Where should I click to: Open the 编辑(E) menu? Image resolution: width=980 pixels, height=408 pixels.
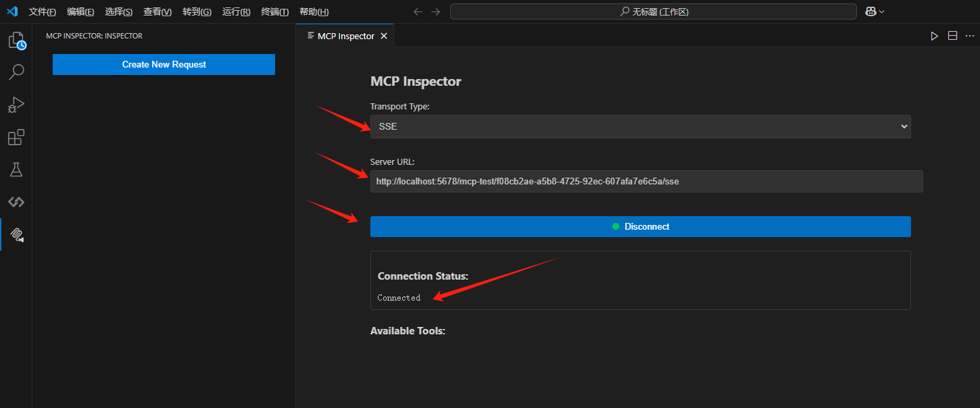point(80,11)
